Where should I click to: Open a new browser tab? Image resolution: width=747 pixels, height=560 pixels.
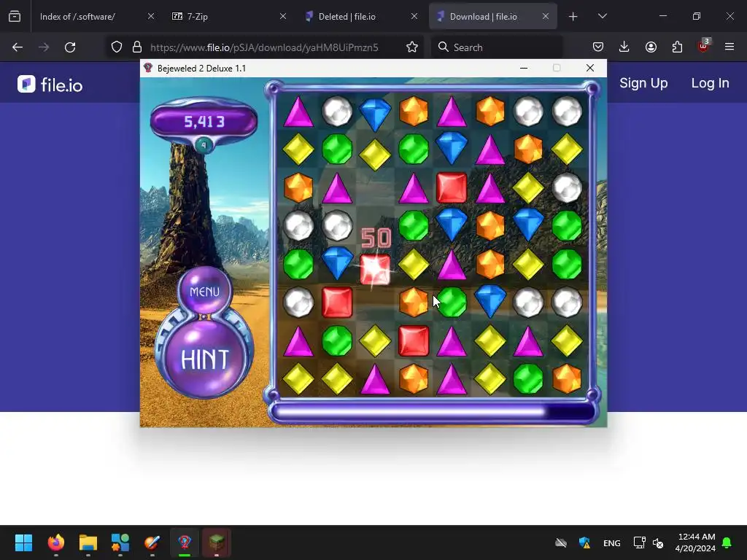point(573,17)
